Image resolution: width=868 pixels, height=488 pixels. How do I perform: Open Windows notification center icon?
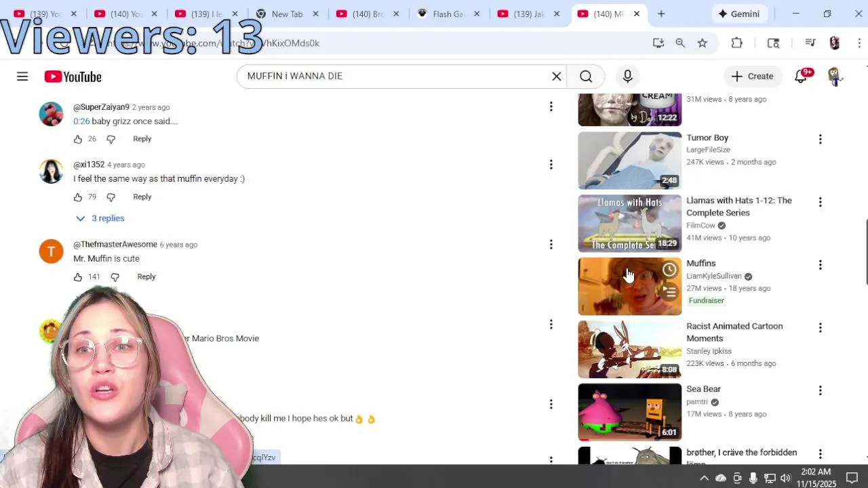pos(852,478)
